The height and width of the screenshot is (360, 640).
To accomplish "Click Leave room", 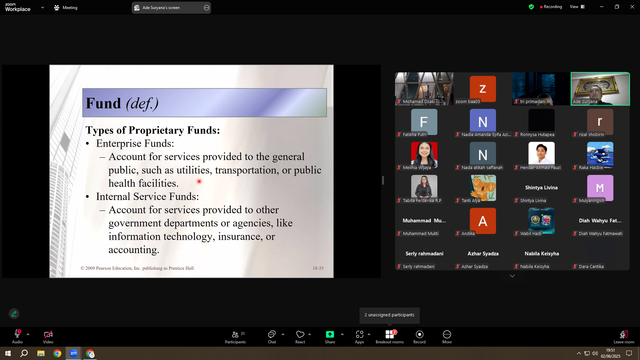I will pos(624,337).
